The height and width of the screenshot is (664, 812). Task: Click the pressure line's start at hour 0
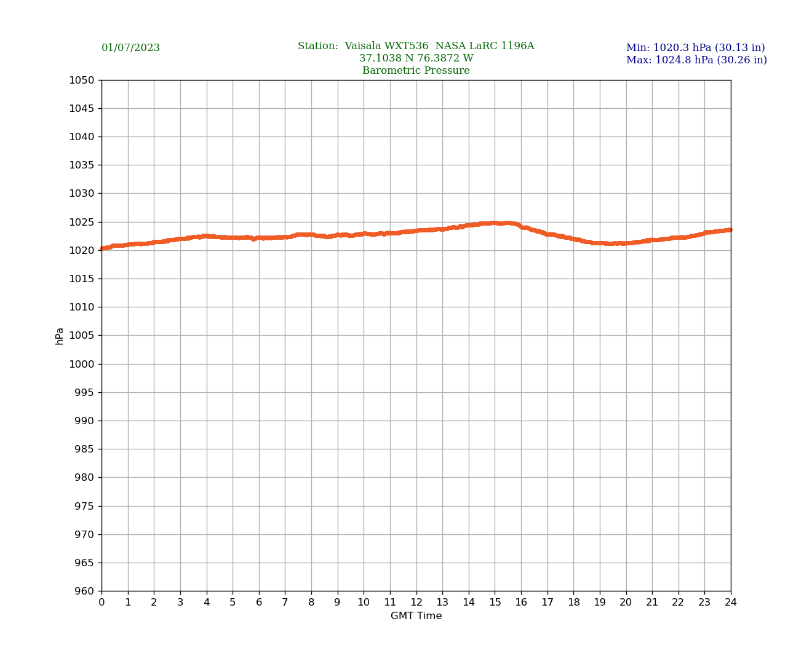point(103,248)
